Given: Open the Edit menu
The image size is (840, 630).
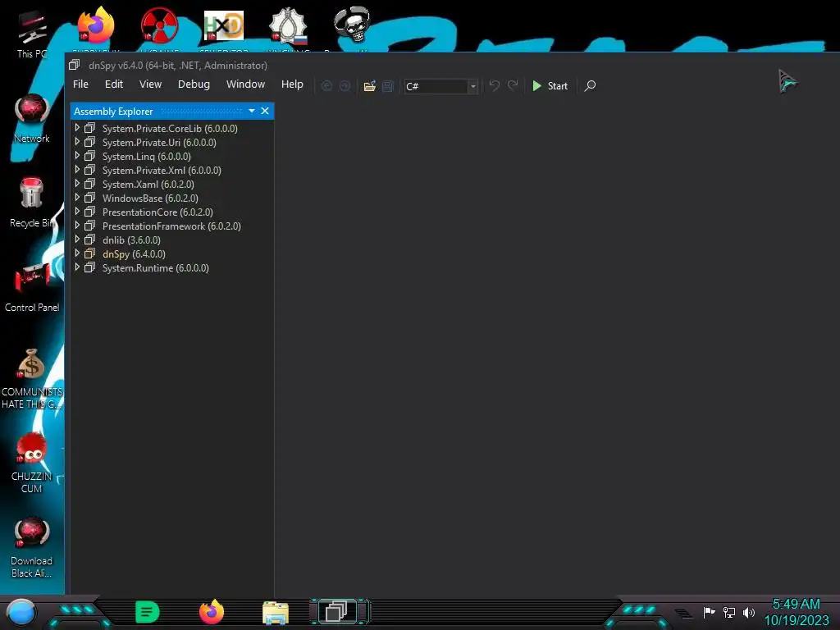Looking at the screenshot, I should point(113,84).
